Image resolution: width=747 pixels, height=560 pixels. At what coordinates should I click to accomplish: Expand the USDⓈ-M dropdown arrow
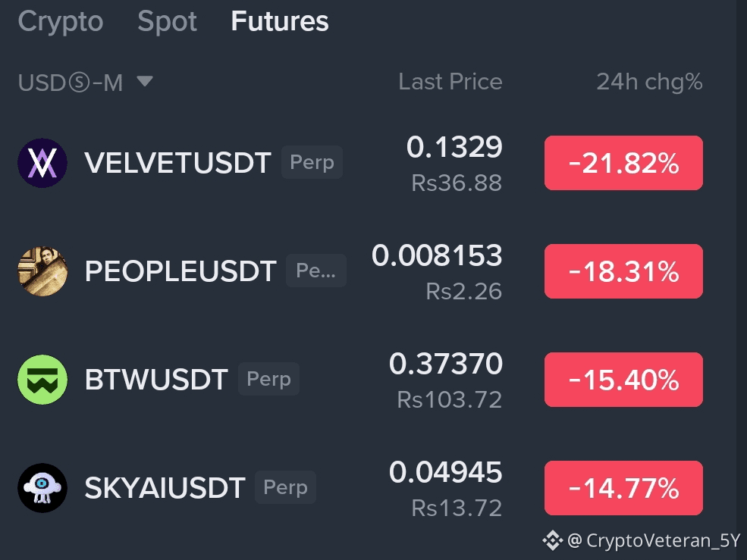145,81
